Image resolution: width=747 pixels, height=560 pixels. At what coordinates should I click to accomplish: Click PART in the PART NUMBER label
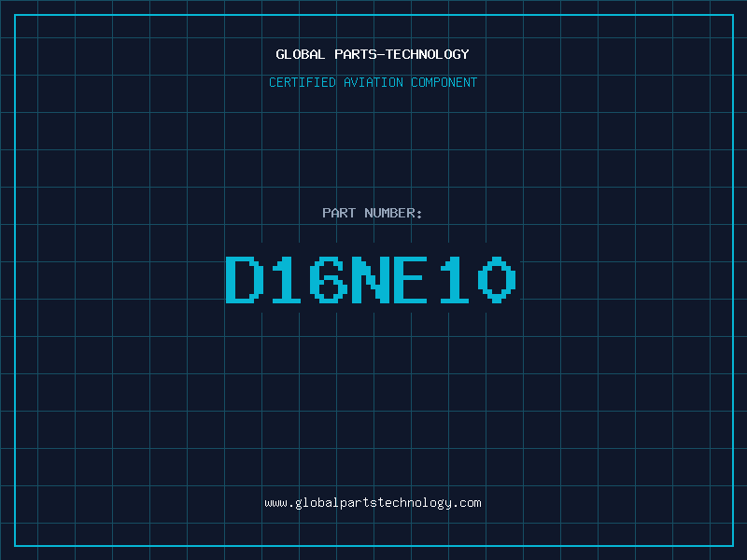(x=339, y=213)
